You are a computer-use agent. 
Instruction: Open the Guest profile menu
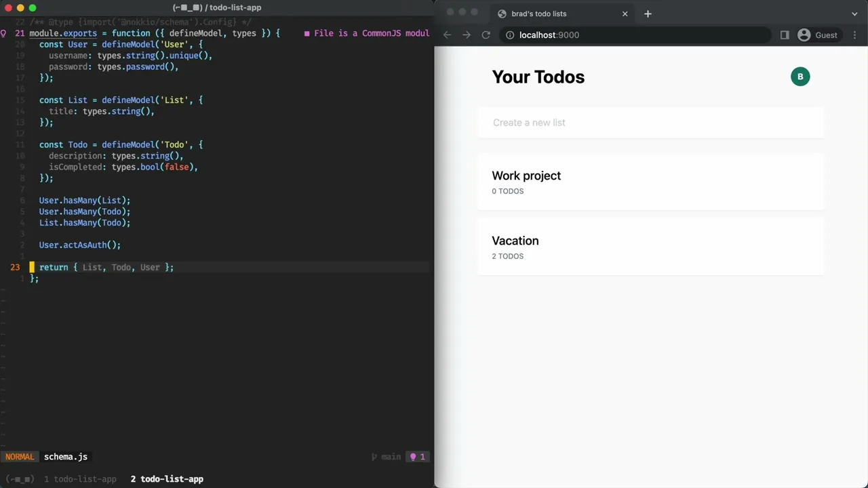(818, 35)
